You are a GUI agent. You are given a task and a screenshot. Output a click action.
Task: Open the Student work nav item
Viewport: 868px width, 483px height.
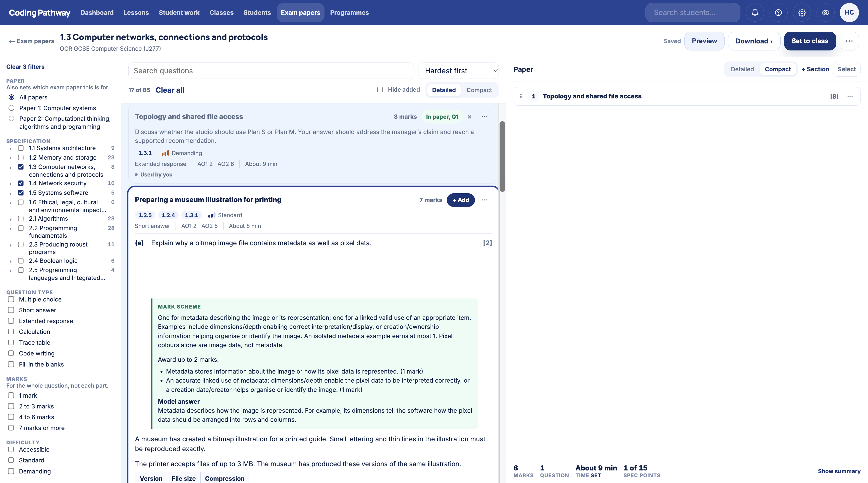pyautogui.click(x=179, y=13)
